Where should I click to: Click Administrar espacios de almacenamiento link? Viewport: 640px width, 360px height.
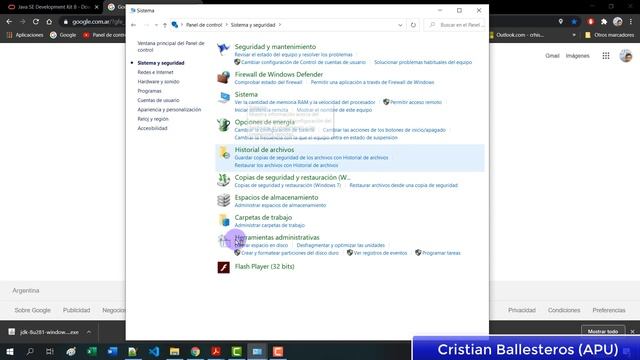(280, 205)
